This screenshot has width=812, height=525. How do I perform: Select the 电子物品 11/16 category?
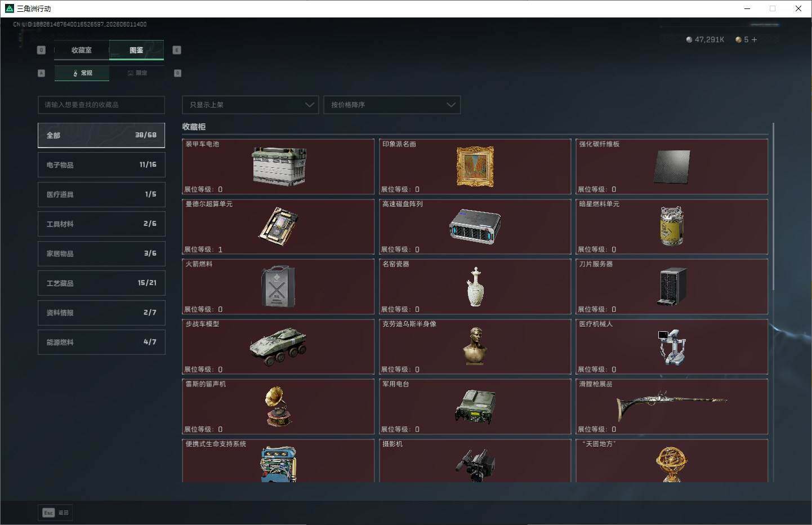coord(101,165)
